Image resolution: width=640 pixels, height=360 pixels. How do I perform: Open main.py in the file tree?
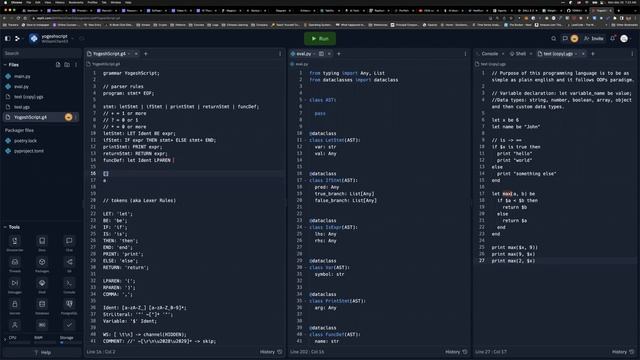pos(22,76)
